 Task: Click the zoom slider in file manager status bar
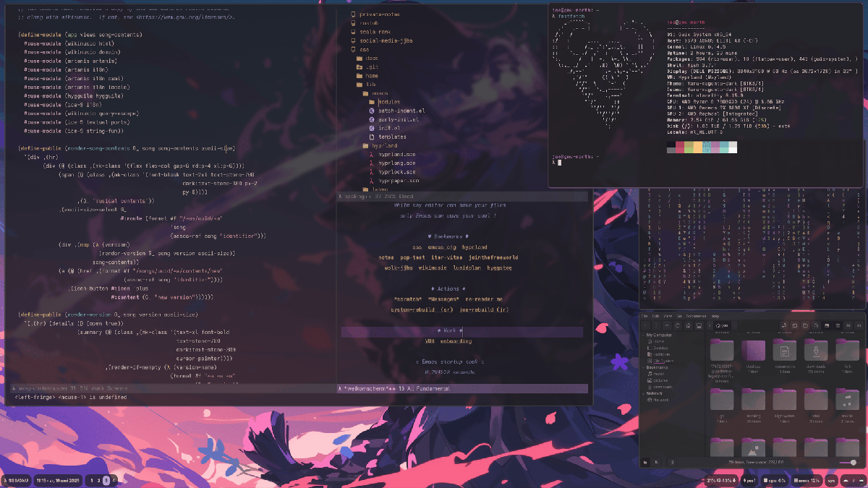pyautogui.click(x=846, y=462)
